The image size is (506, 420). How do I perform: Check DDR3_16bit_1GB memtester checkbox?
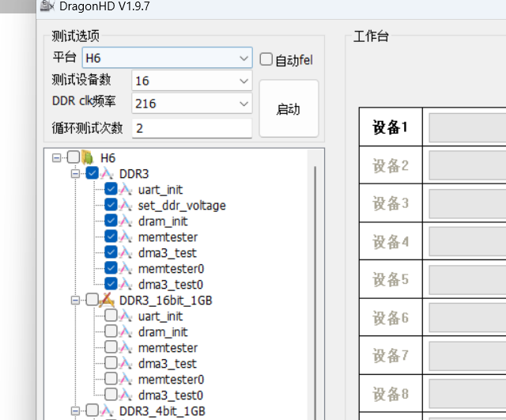tap(111, 347)
